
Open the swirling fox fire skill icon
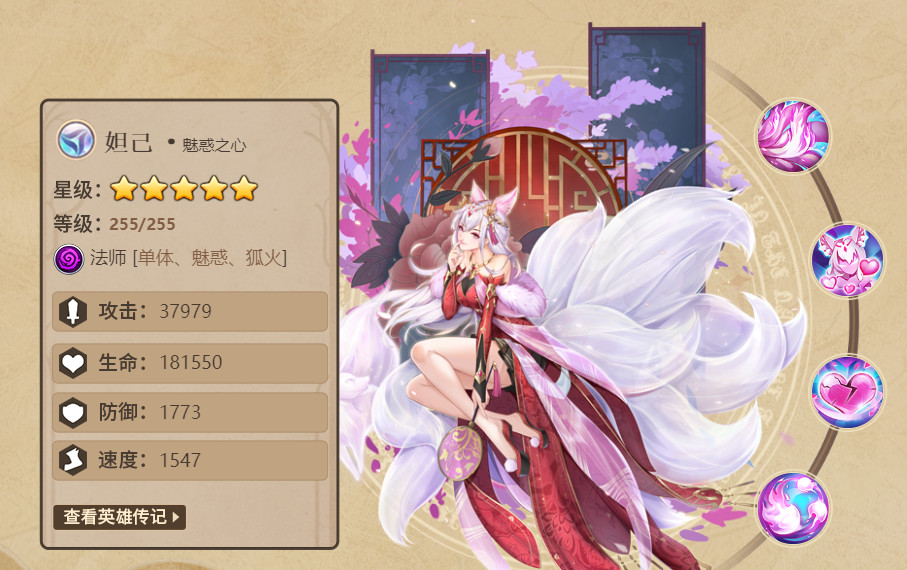792,508
